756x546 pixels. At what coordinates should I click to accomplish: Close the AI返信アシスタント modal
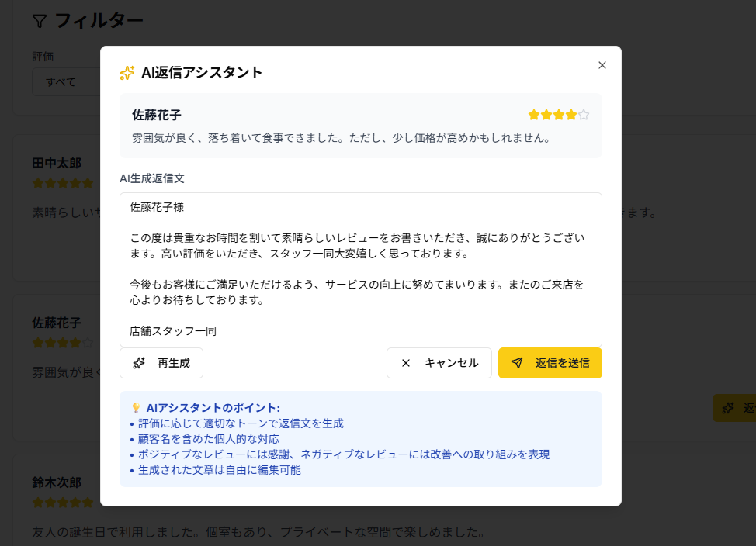click(x=602, y=65)
